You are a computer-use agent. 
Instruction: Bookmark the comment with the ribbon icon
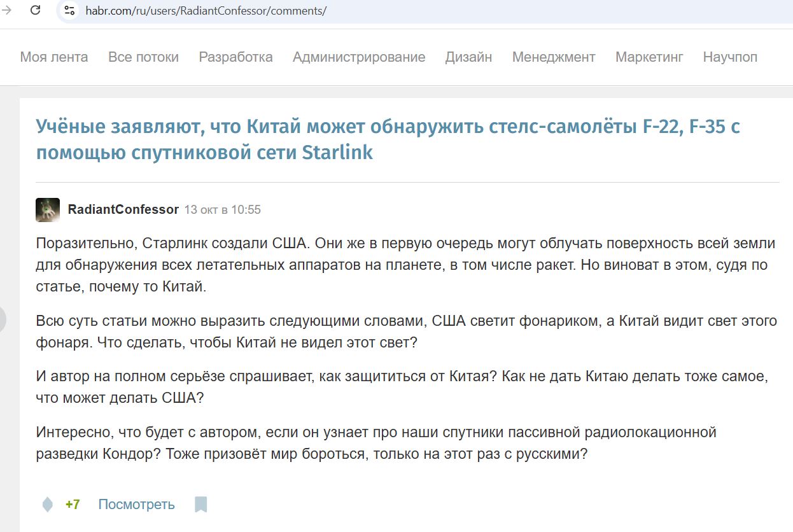click(201, 505)
